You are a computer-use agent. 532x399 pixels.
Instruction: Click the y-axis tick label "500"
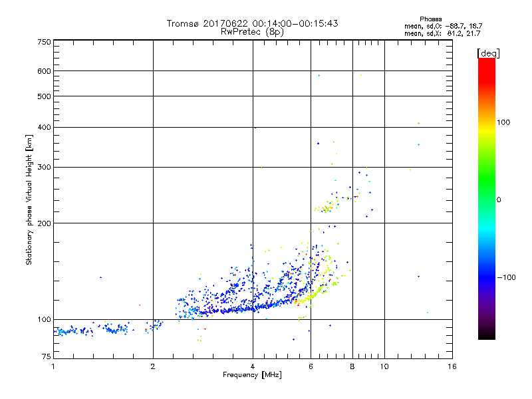point(44,96)
